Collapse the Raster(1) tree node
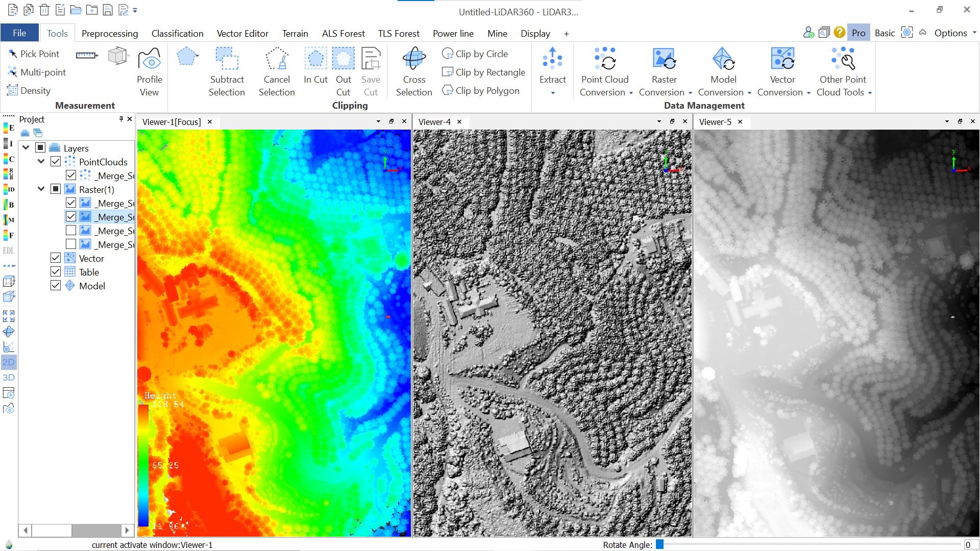 point(41,189)
